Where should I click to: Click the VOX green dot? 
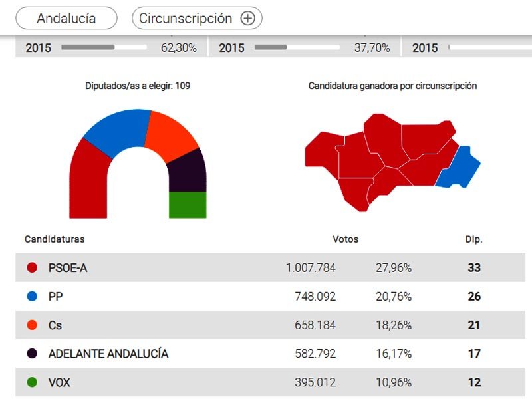(32, 382)
